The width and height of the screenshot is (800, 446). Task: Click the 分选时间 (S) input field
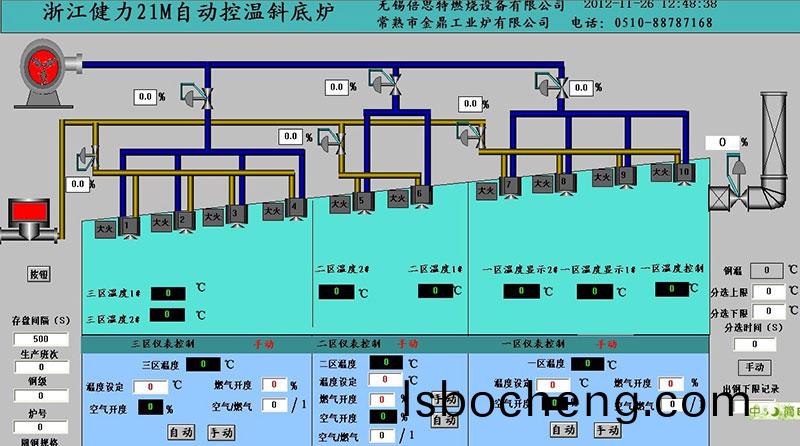coord(755,344)
